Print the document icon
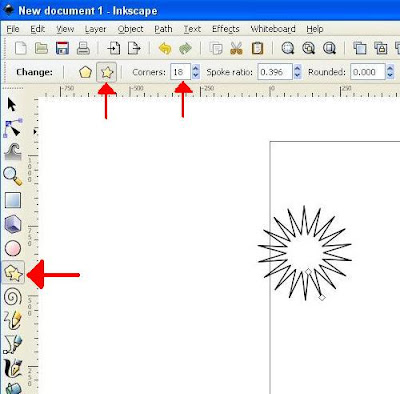Viewport: 400px width, 394px height. coord(83,48)
